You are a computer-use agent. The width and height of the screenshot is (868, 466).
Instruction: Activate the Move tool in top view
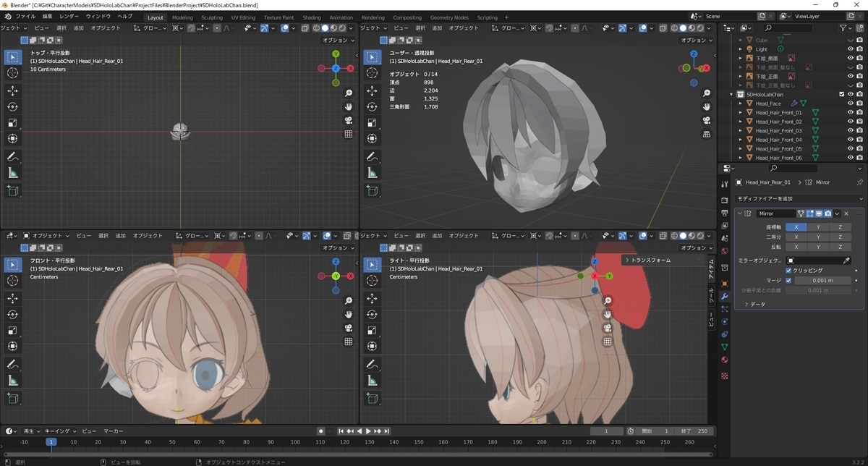(x=13, y=90)
